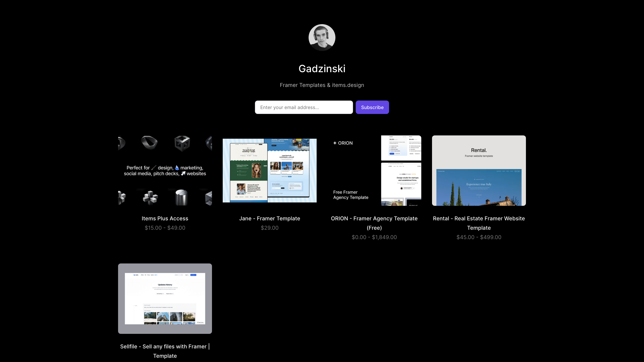Open the Items Plus Access title link

(x=165, y=218)
